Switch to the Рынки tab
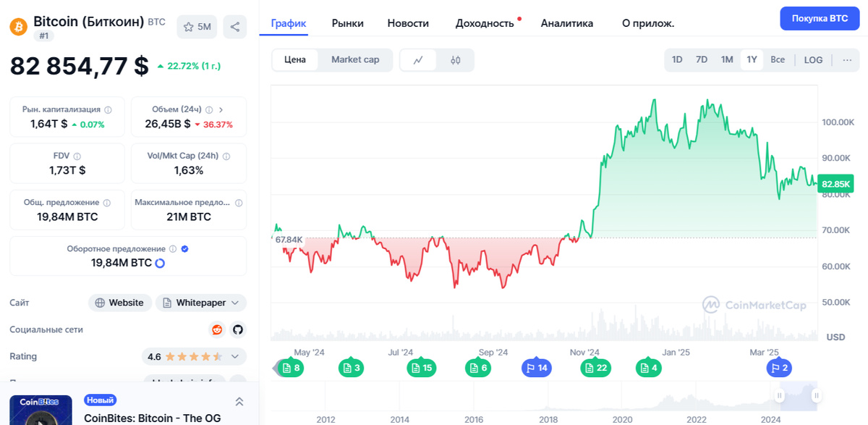Viewport: 868px width, 425px height. pyautogui.click(x=347, y=22)
